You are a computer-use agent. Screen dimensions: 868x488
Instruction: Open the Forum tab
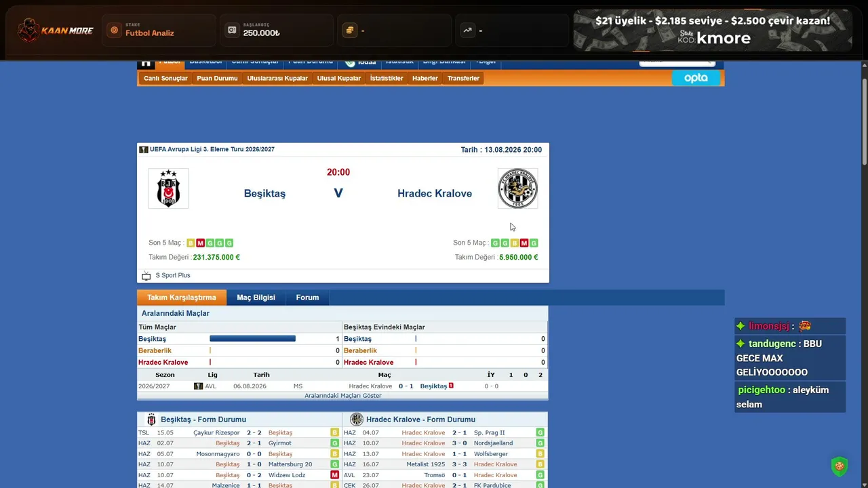[307, 298]
